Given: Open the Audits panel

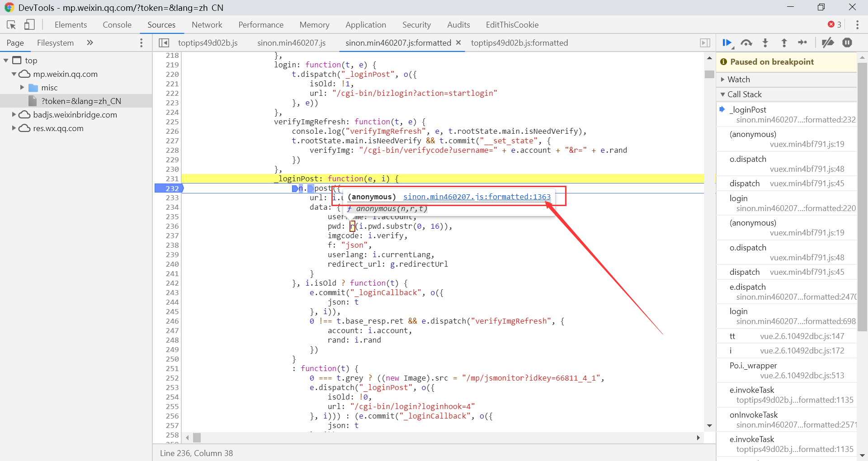Looking at the screenshot, I should tap(458, 25).
